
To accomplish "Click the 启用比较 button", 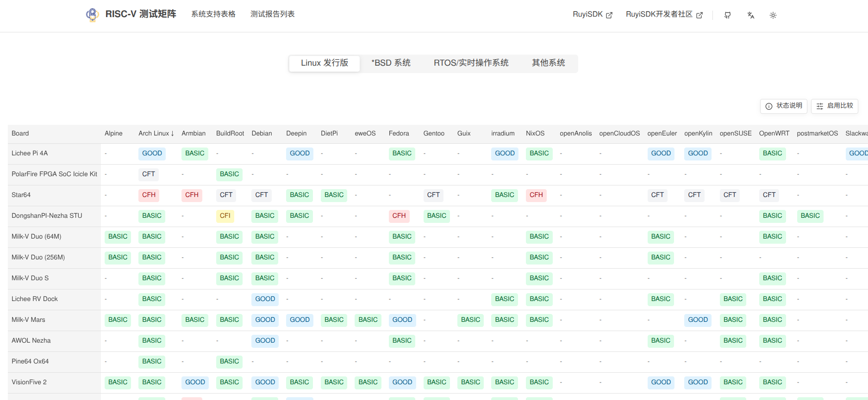I will [835, 106].
